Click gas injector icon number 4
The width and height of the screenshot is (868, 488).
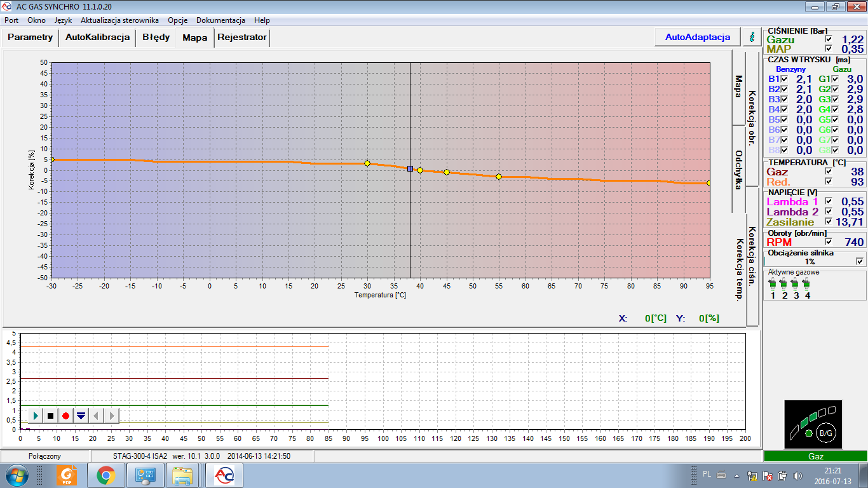pyautogui.click(x=807, y=283)
